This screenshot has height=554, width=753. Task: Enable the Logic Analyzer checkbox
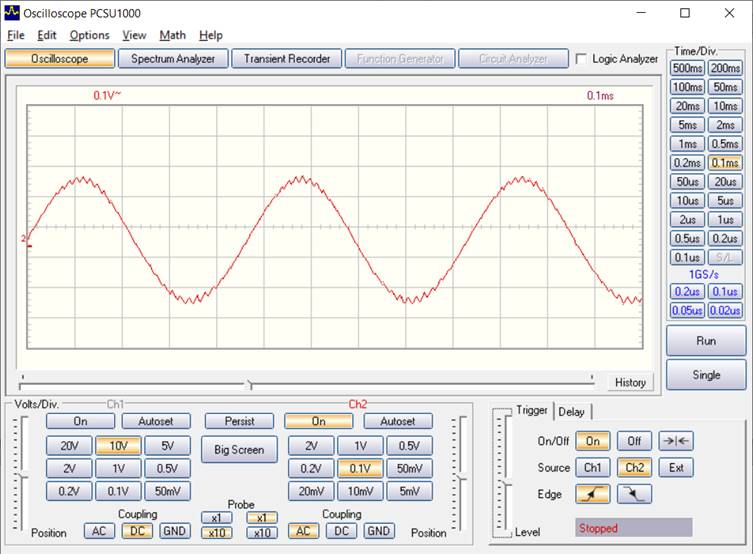[582, 59]
